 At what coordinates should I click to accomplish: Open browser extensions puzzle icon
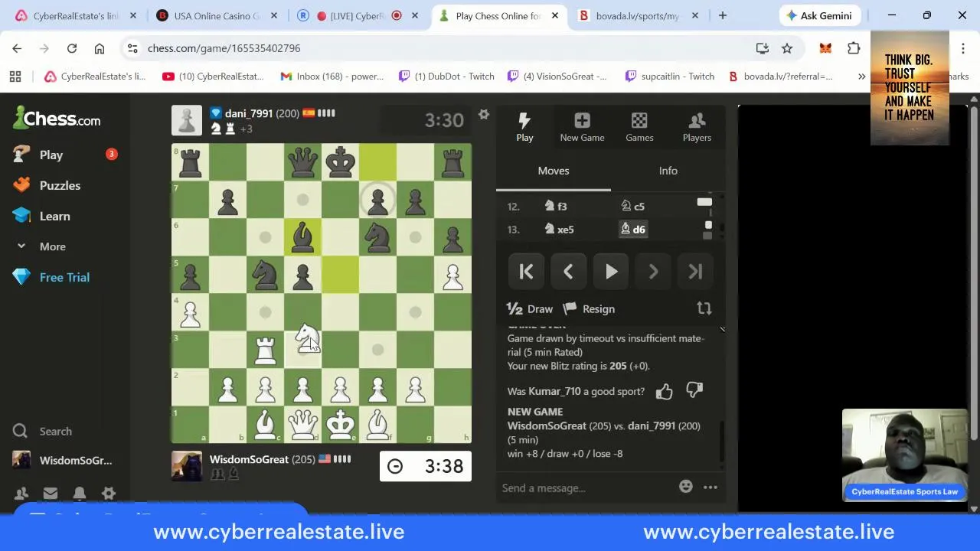point(854,48)
